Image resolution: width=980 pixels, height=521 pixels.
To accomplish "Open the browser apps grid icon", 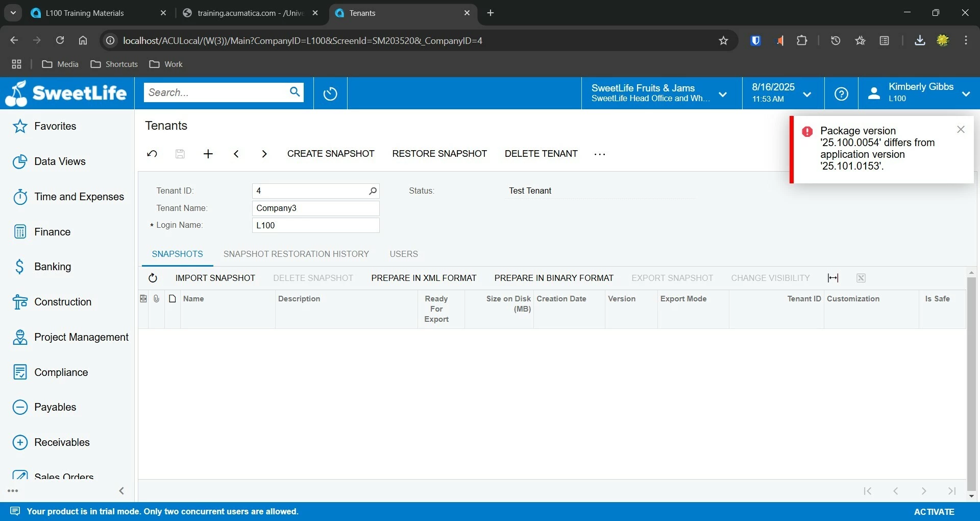I will [x=16, y=64].
